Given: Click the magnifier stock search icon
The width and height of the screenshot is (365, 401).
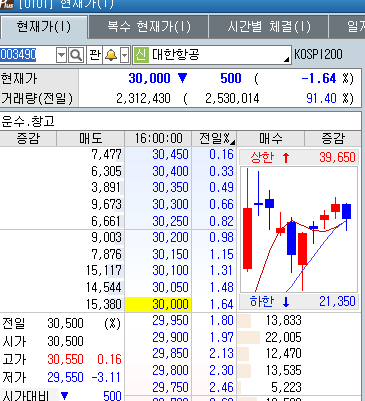Looking at the screenshot, I should [76, 55].
